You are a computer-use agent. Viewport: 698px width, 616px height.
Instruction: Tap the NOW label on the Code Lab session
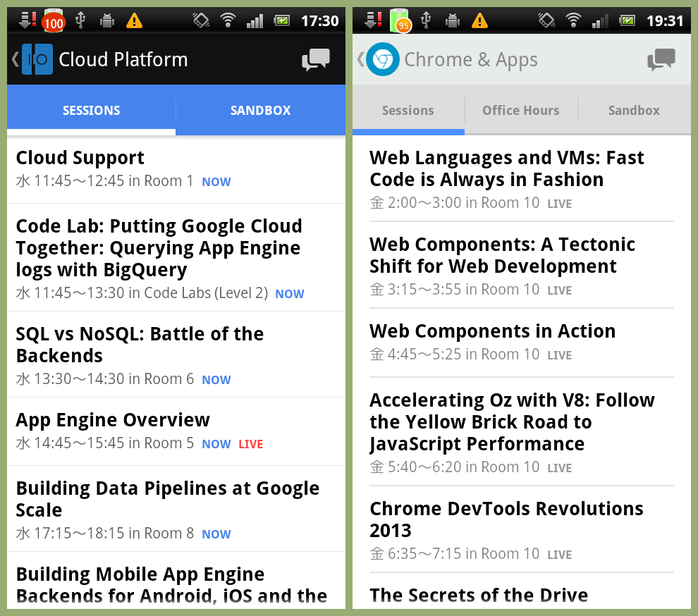[x=290, y=294]
